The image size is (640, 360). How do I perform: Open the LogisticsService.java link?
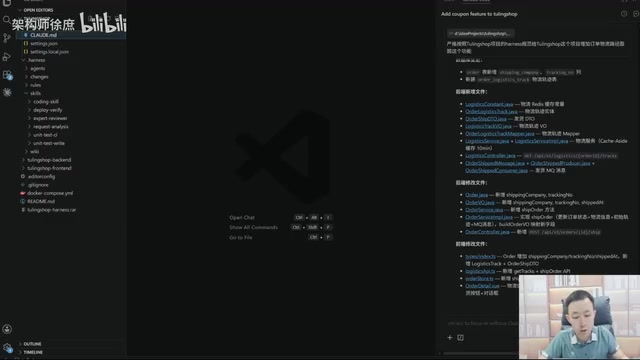point(487,141)
